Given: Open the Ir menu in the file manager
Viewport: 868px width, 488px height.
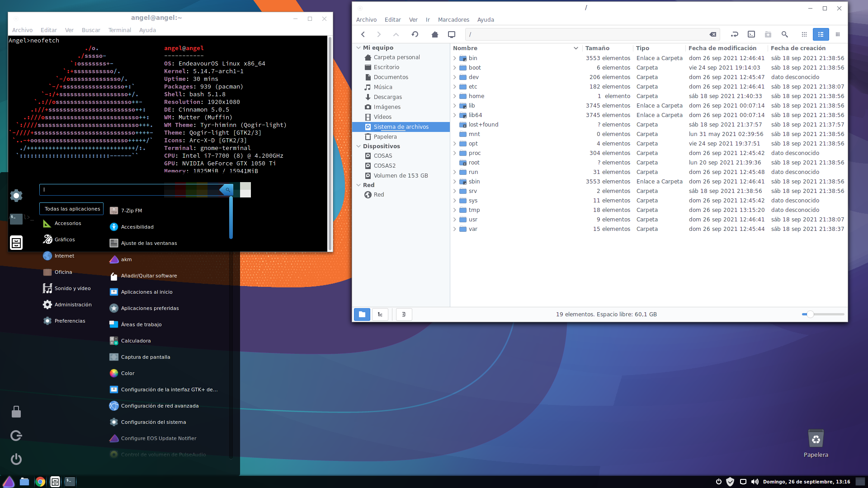Looking at the screenshot, I should [x=428, y=20].
